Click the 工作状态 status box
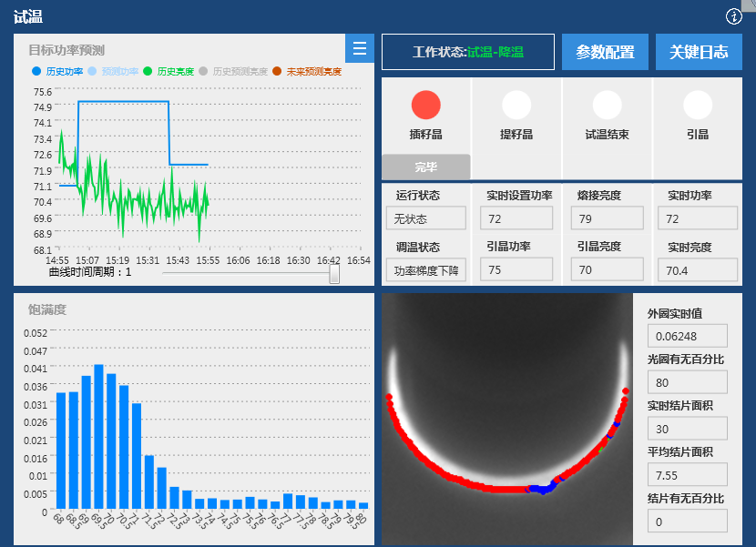 point(467,52)
